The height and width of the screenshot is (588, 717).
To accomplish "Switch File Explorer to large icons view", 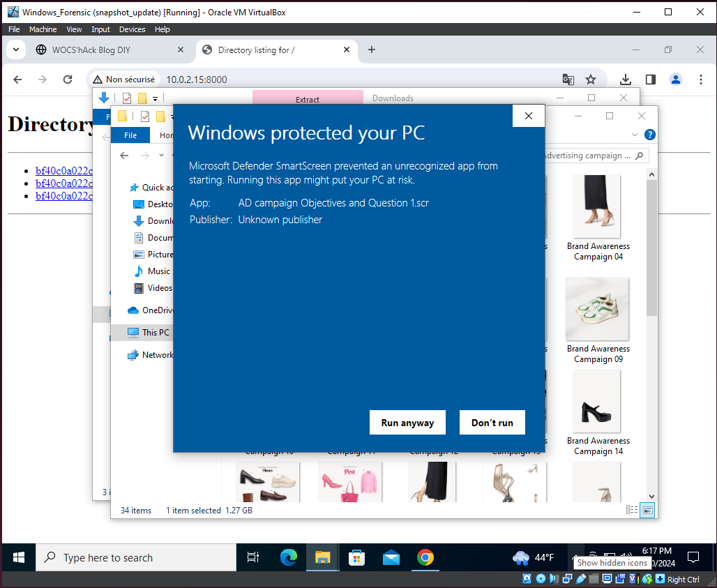I will tap(648, 510).
